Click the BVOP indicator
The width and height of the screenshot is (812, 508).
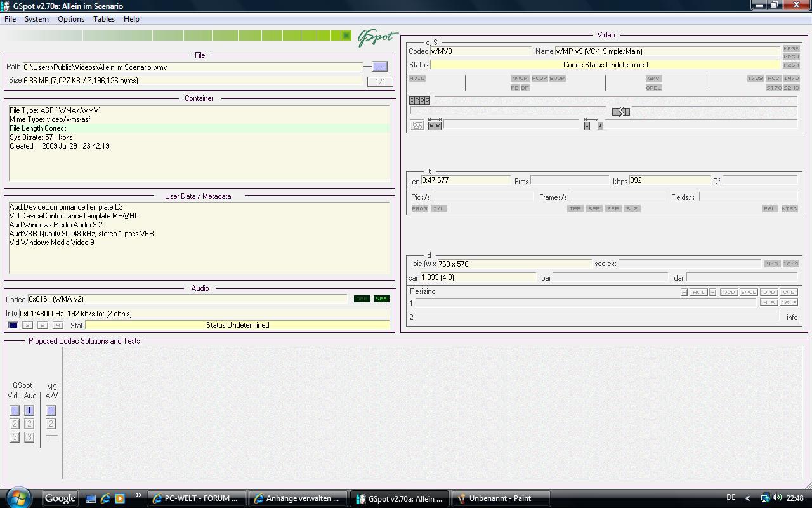557,78
